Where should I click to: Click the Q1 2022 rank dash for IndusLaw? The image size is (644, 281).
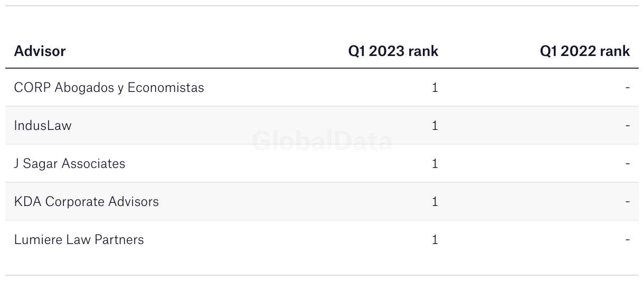tap(628, 126)
